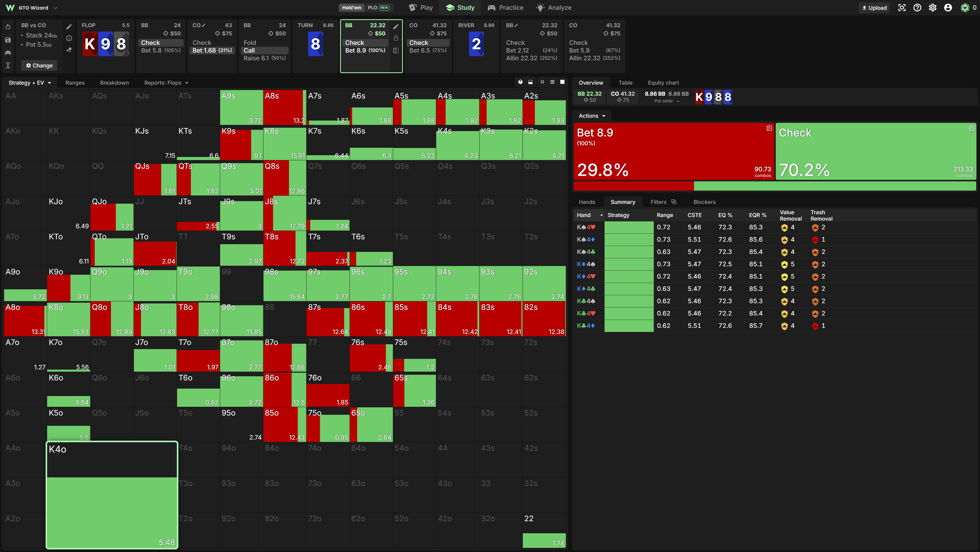The height and width of the screenshot is (552, 980).
Task: Click the green W coins icon
Action: click(965, 8)
